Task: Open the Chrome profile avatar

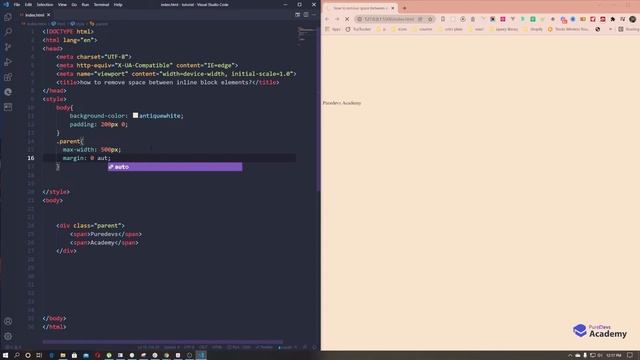Action: [633, 19]
